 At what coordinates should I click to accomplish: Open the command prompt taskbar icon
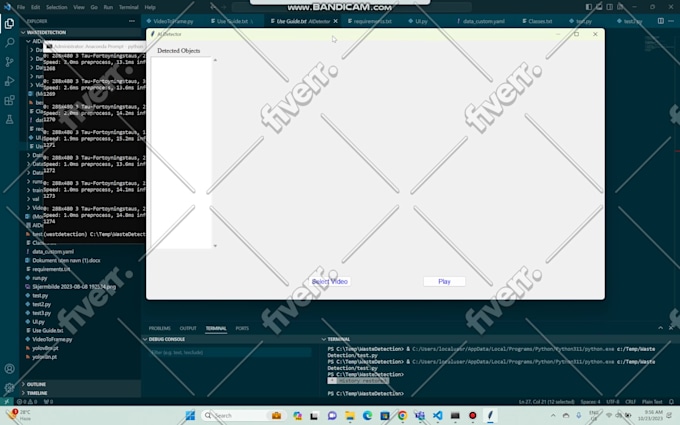coord(455,415)
